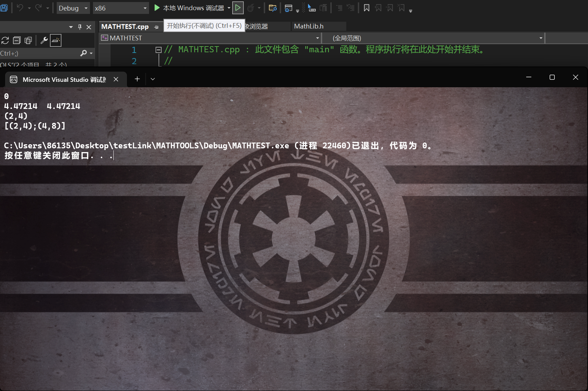588x391 pixels.
Task: Click the decrease indent icon
Action: [339, 8]
